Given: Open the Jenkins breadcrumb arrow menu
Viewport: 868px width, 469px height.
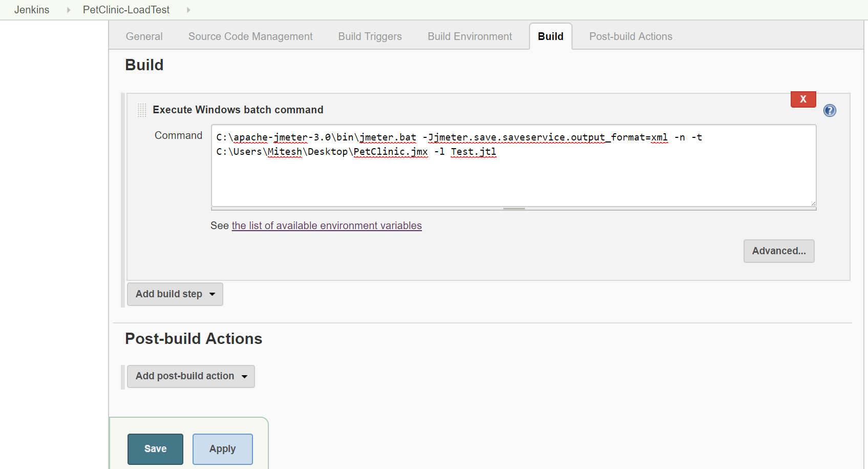Looking at the screenshot, I should coord(69,10).
